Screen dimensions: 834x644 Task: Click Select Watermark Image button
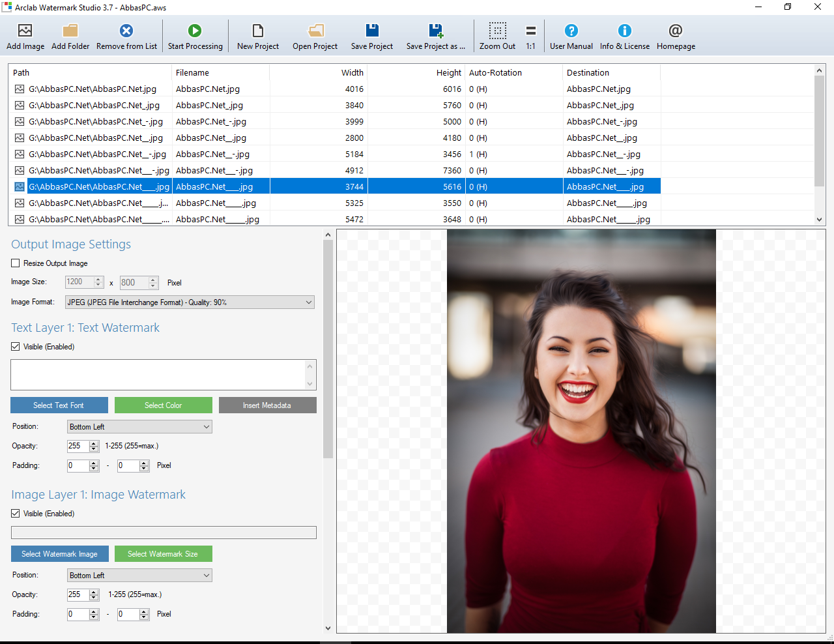coord(59,554)
